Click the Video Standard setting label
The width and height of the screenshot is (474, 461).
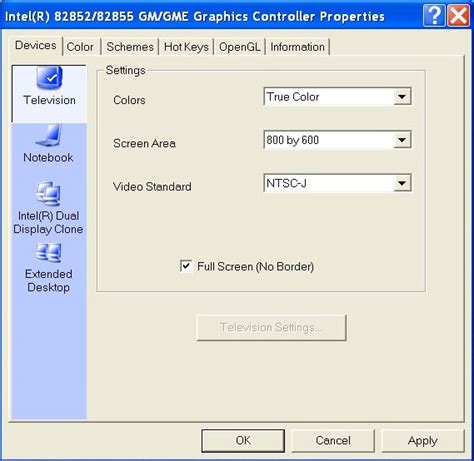pyautogui.click(x=152, y=187)
